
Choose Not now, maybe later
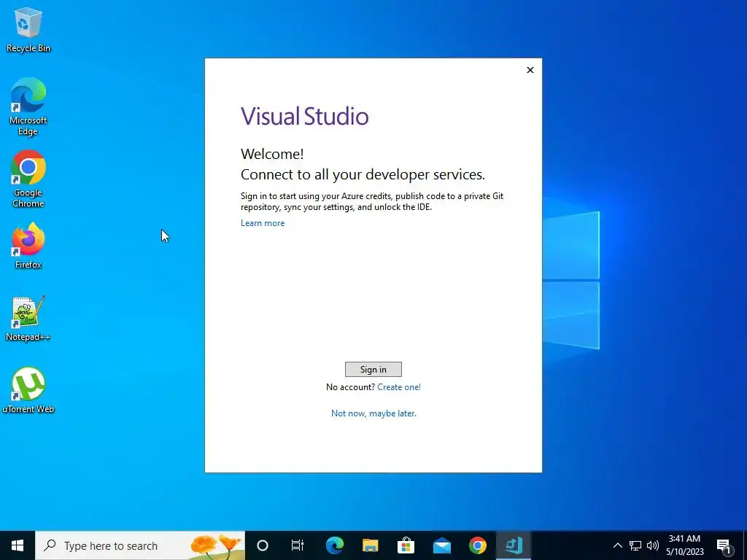(x=373, y=413)
